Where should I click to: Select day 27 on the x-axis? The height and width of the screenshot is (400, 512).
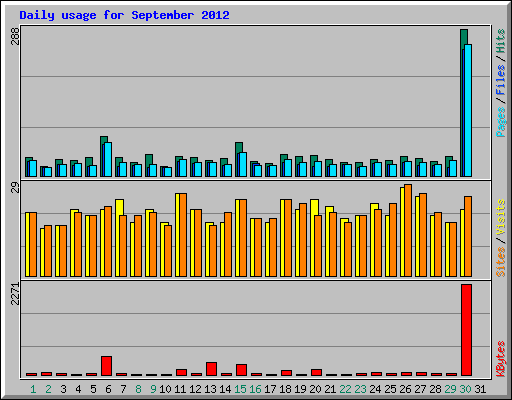pyautogui.click(x=420, y=389)
